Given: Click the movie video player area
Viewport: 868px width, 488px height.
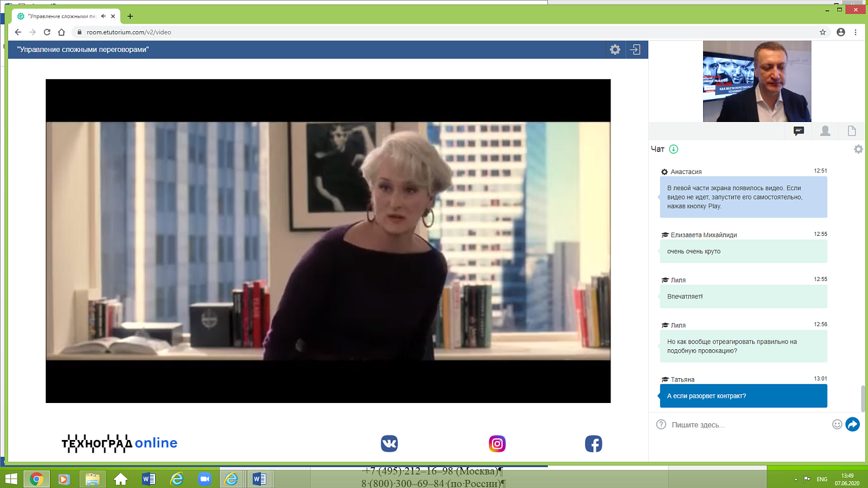Looking at the screenshot, I should coord(328,241).
